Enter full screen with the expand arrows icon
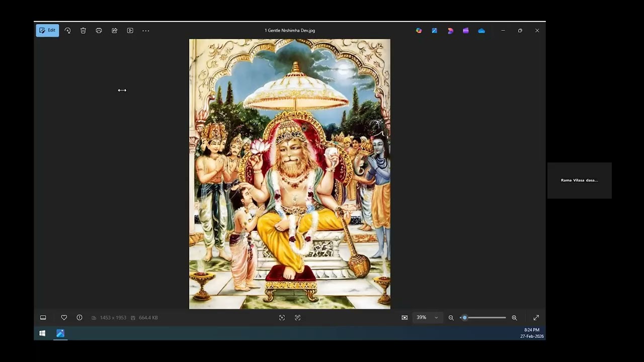 point(536,318)
